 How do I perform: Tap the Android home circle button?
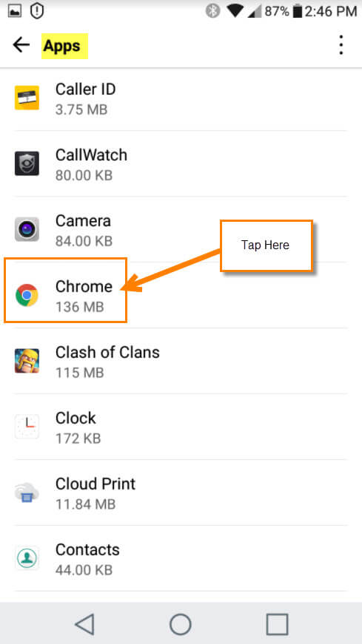coord(180,624)
